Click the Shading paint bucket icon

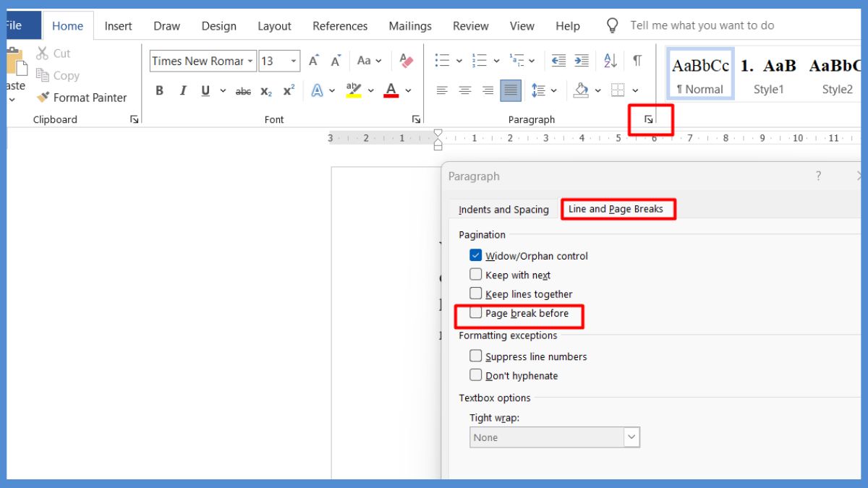tap(581, 90)
